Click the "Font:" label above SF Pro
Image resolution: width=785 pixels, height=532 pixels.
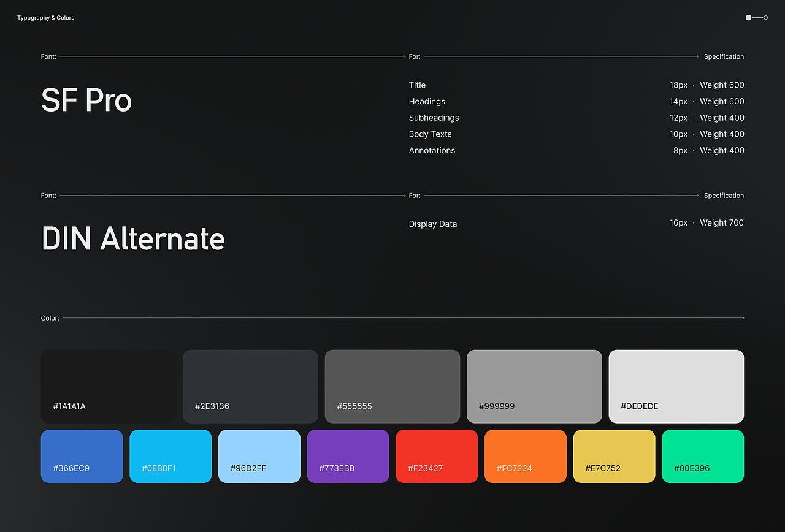point(48,57)
